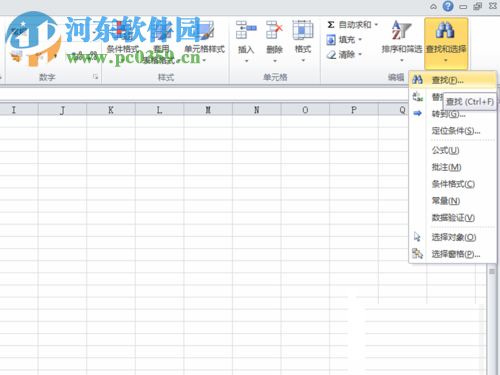500x375 pixels.
Task: Select column header O
Action: [305, 110]
